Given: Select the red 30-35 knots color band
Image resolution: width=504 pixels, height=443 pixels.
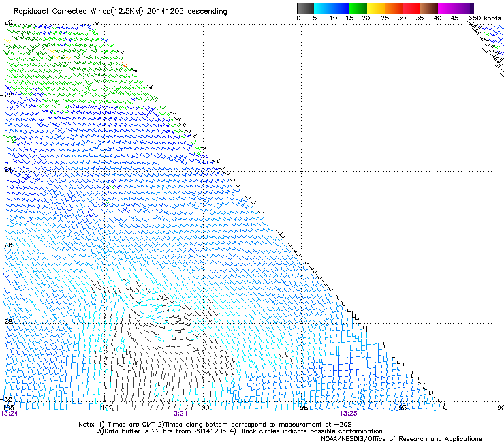Looking at the screenshot, I should click(411, 8).
